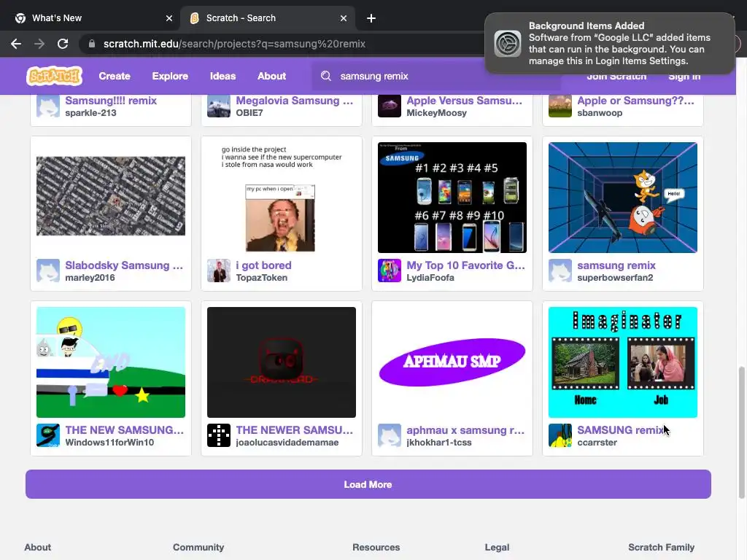Click the Background Items notification icon
Viewport: 747px width, 560px height.
click(508, 43)
